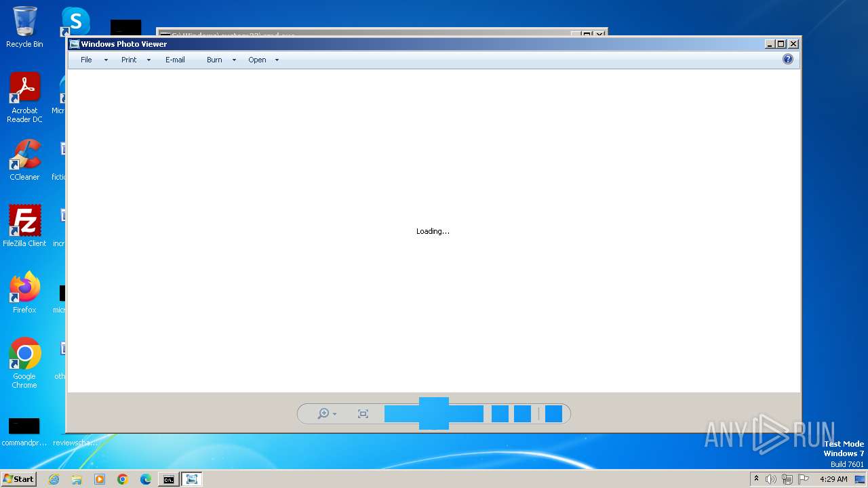Launch Internet Explorer from the taskbar
Image resolution: width=868 pixels, height=488 pixels.
coord(54,479)
